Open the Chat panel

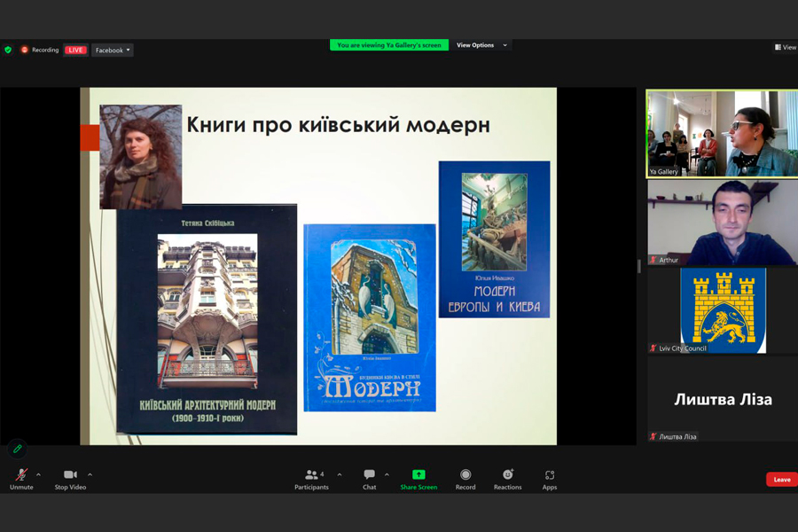coord(369,479)
